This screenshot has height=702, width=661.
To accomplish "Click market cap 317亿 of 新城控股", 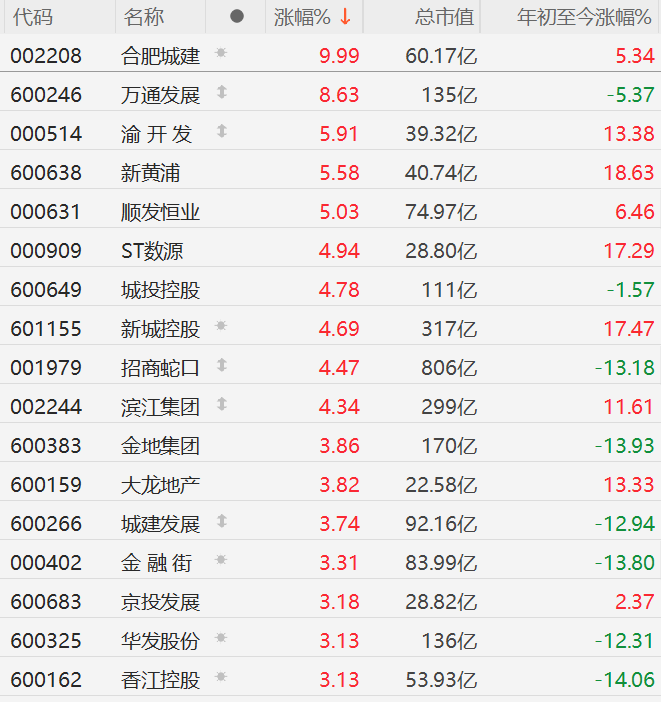I will [x=449, y=329].
